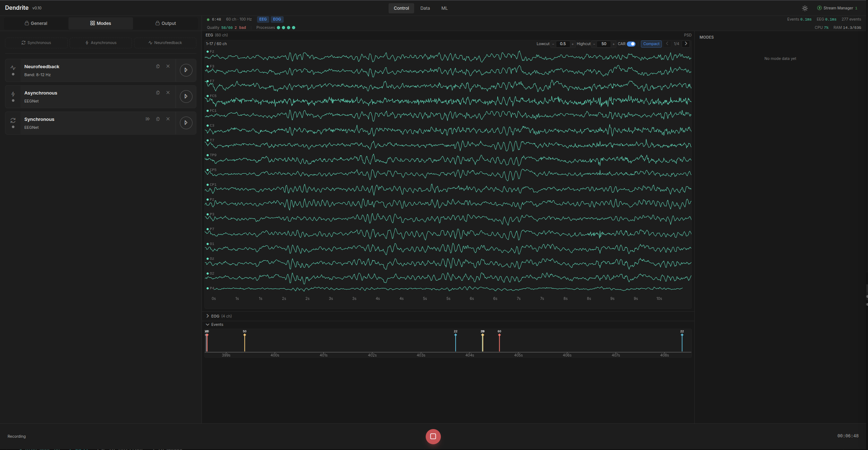Click the first Processes status dot

(x=278, y=28)
